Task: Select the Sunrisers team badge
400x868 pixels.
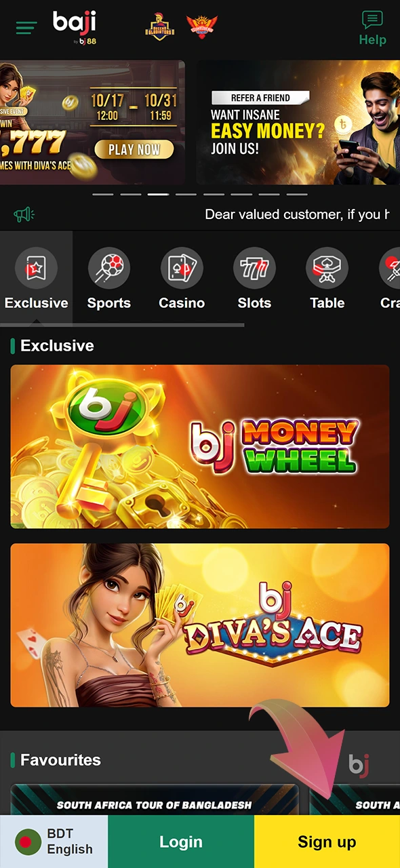Action: [202, 27]
